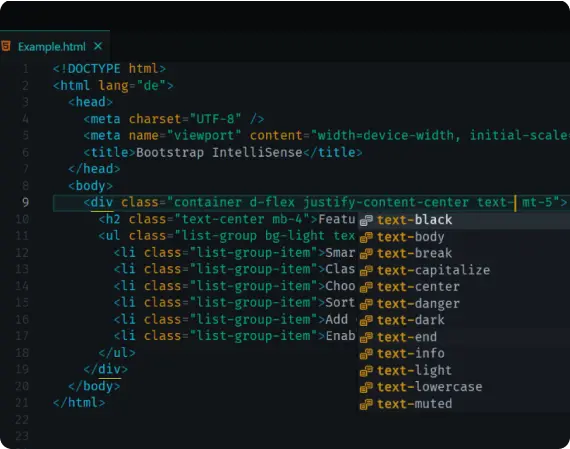Click the class icon beside text-light

pyautogui.click(x=366, y=371)
